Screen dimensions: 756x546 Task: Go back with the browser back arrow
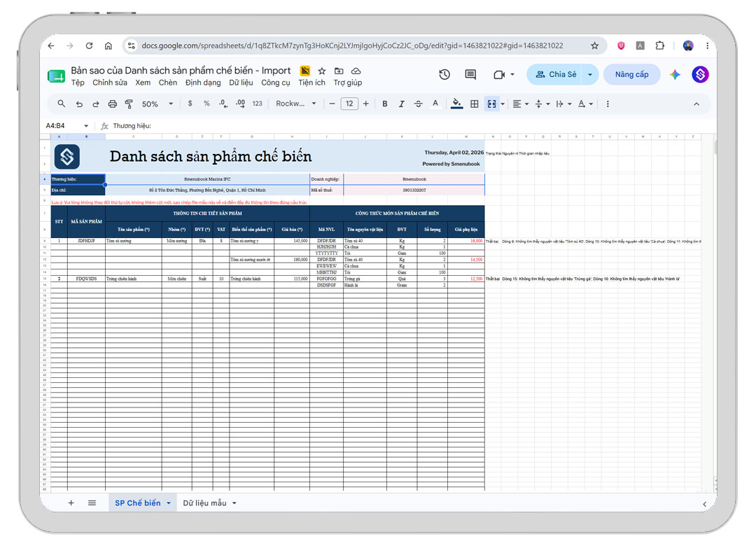pyautogui.click(x=51, y=45)
